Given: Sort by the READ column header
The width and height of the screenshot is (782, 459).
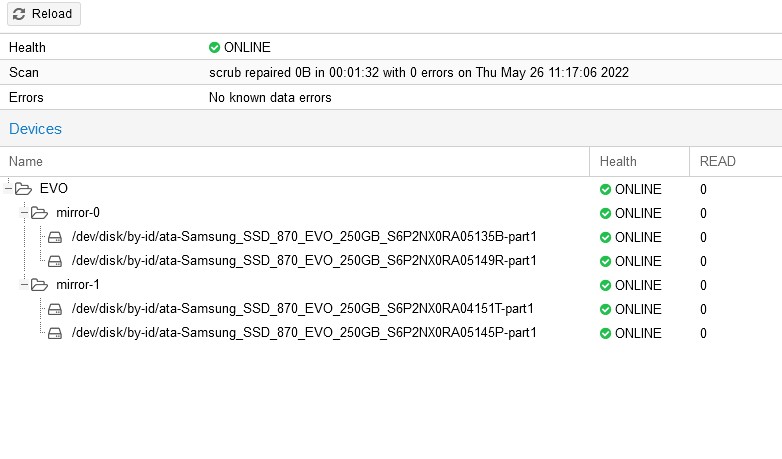Looking at the screenshot, I should coord(736,162).
